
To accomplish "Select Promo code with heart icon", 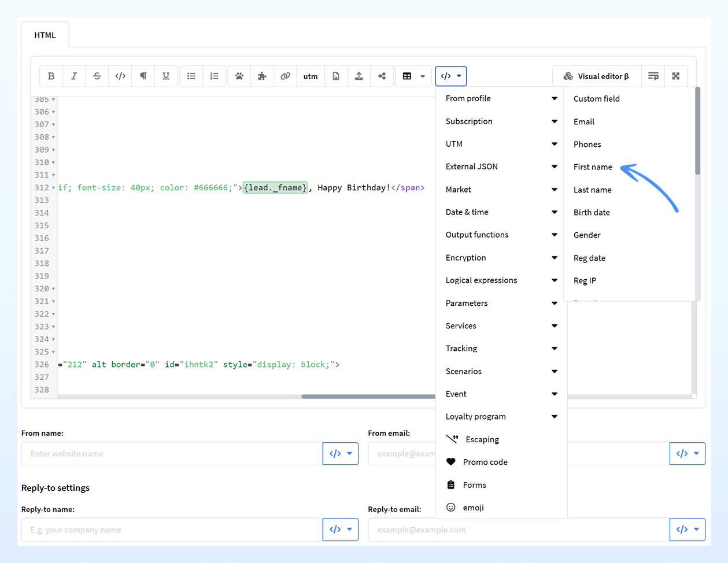I will (x=501, y=462).
